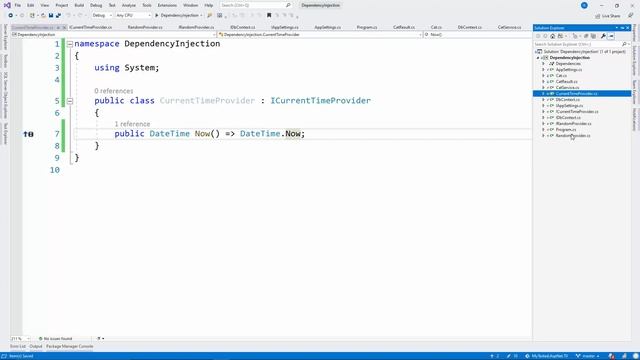Click the interface implementation glyph on line 7
Viewport: 640px width, 360px height.
click(29, 134)
